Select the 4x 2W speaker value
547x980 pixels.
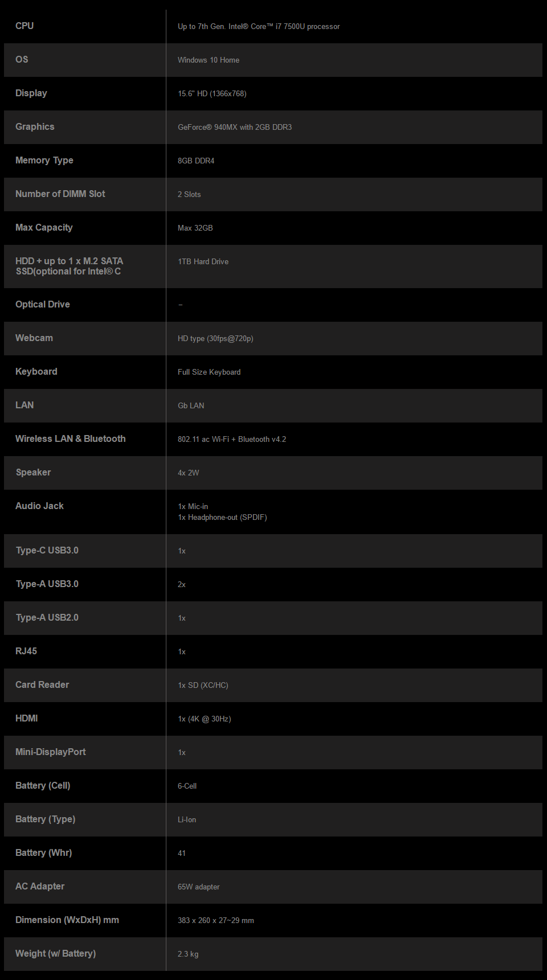189,473
